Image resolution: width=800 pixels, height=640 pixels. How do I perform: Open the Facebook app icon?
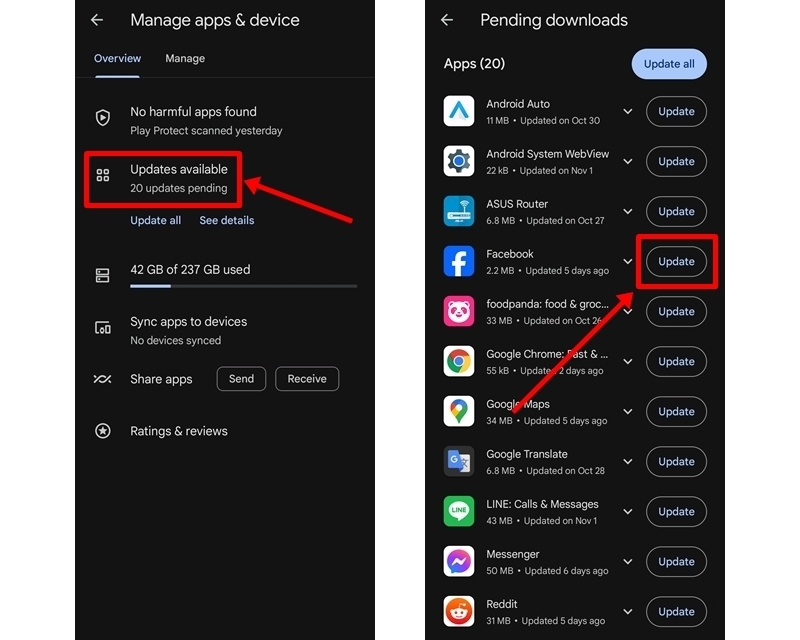pyautogui.click(x=459, y=261)
